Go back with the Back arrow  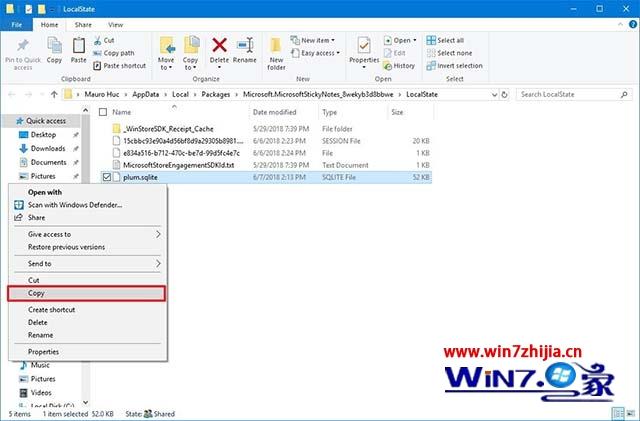12,95
